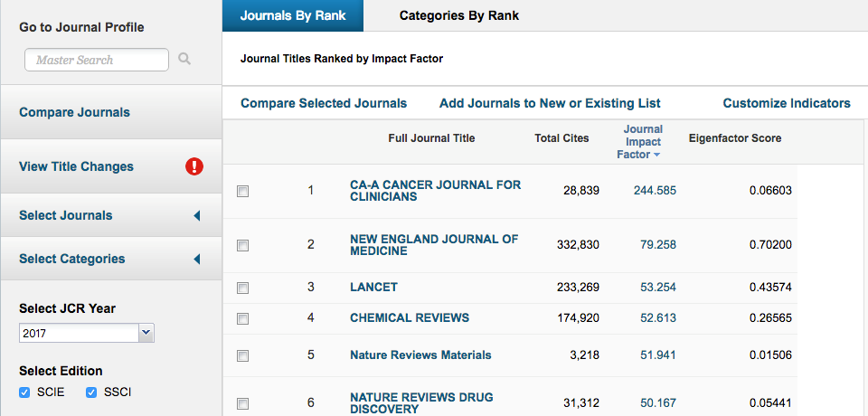Click Add Journals to New or Existing List
868x416 pixels.
click(550, 104)
